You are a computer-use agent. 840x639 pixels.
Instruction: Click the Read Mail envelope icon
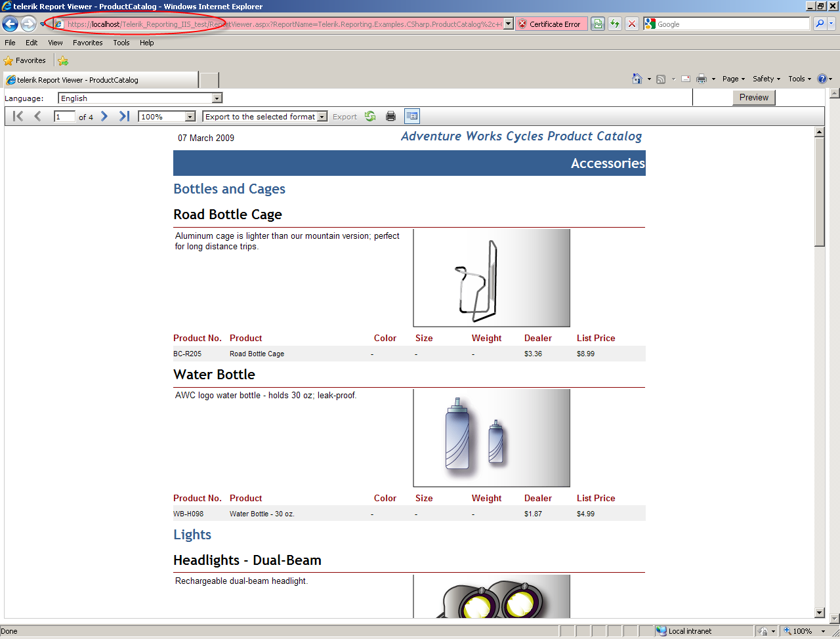pos(686,79)
